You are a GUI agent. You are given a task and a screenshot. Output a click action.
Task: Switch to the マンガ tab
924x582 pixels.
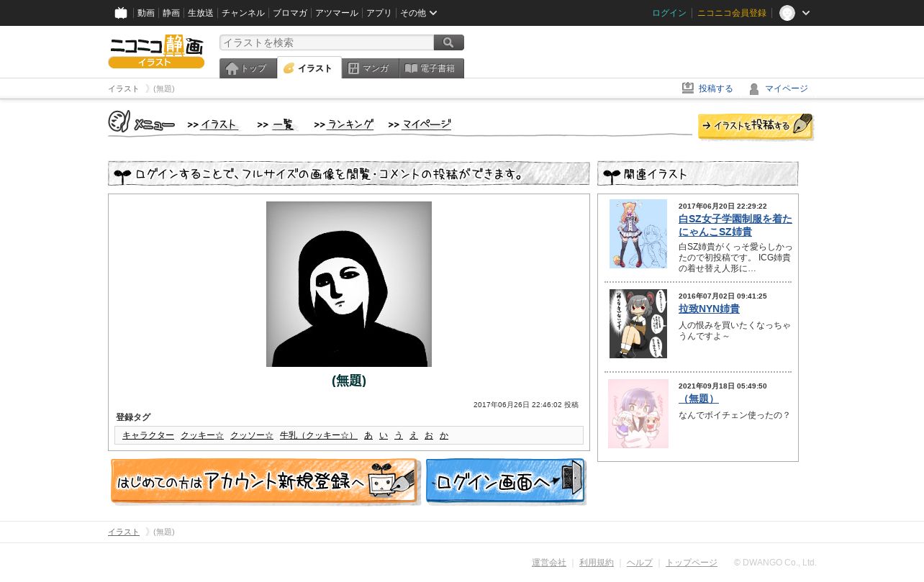[371, 68]
